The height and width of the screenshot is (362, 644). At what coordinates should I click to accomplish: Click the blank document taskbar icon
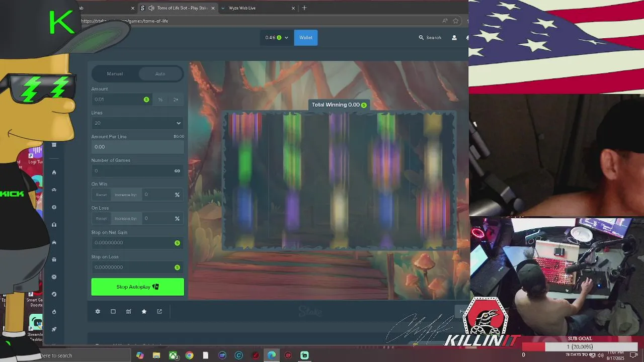[206, 355]
